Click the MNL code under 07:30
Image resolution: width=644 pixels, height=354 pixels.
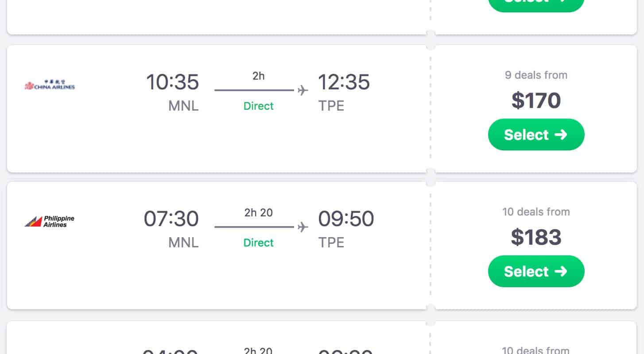click(x=183, y=243)
